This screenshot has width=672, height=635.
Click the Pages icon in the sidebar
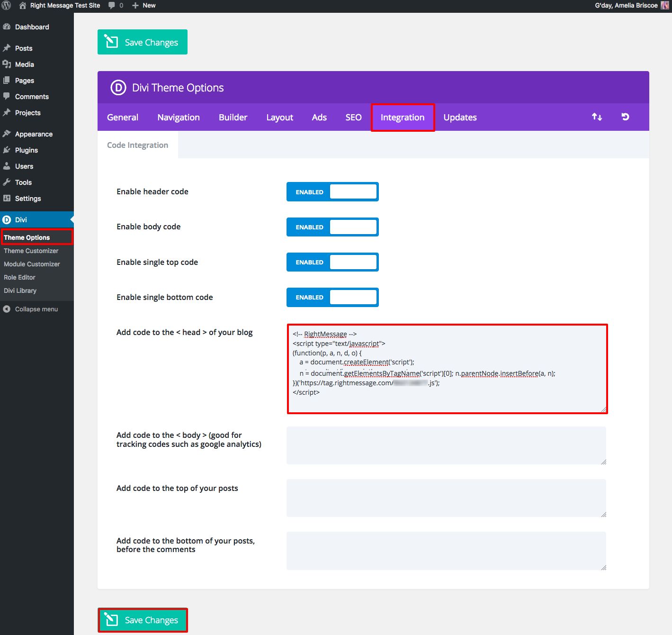pos(7,81)
